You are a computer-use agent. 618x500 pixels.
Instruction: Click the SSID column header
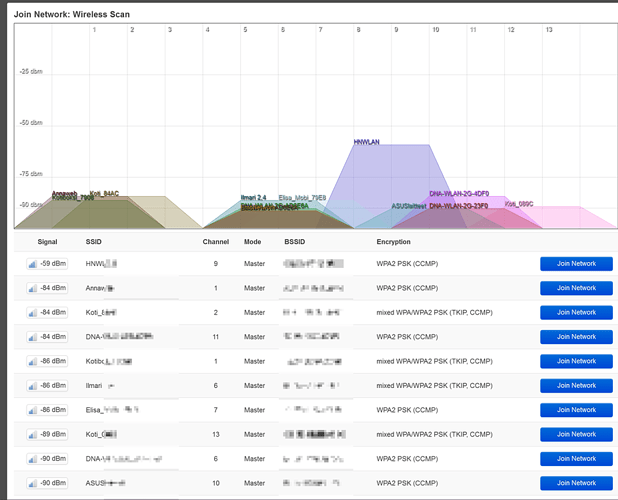pyautogui.click(x=93, y=242)
